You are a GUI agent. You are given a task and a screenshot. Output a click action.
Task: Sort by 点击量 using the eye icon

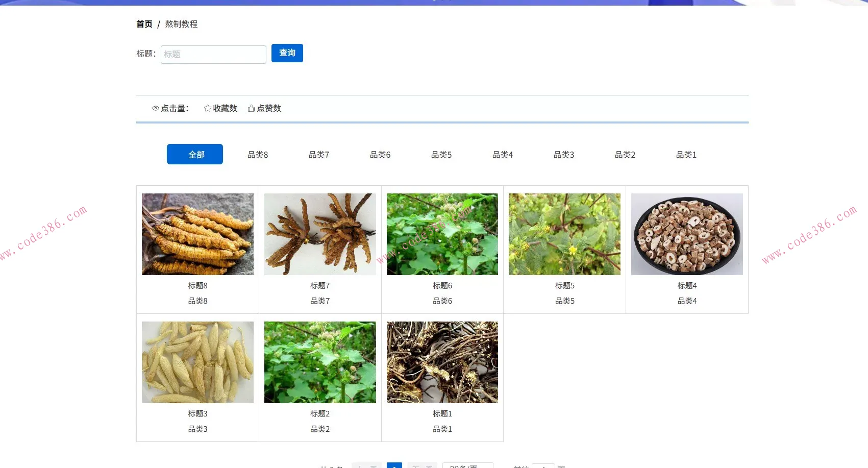pyautogui.click(x=170, y=108)
